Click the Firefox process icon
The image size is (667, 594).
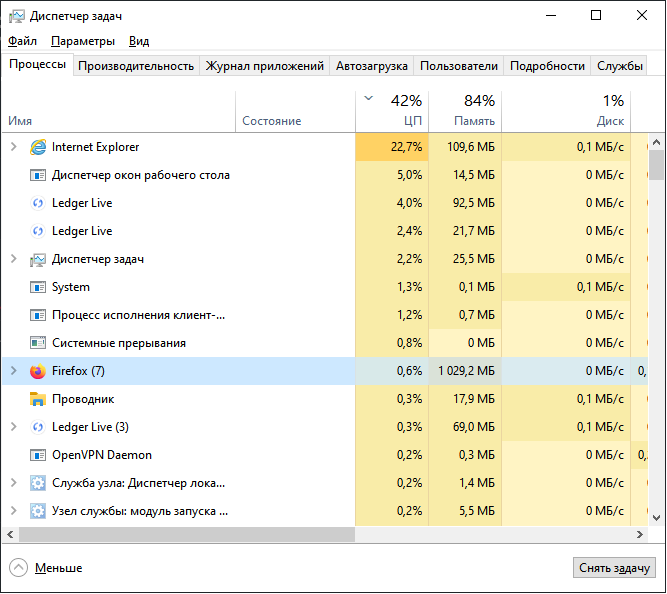38,371
